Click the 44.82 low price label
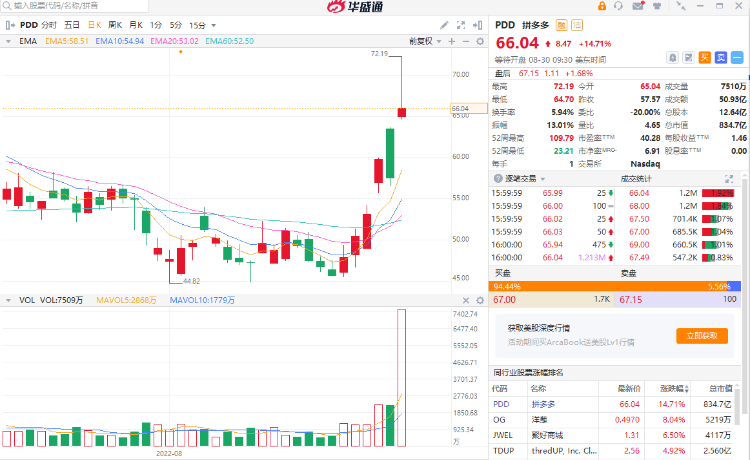The width and height of the screenshot is (750, 460). coord(191,281)
